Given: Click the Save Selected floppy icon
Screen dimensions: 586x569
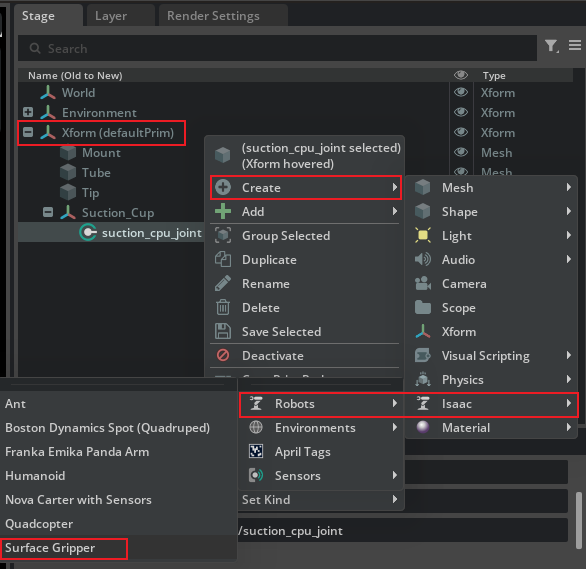Looking at the screenshot, I should click(223, 331).
